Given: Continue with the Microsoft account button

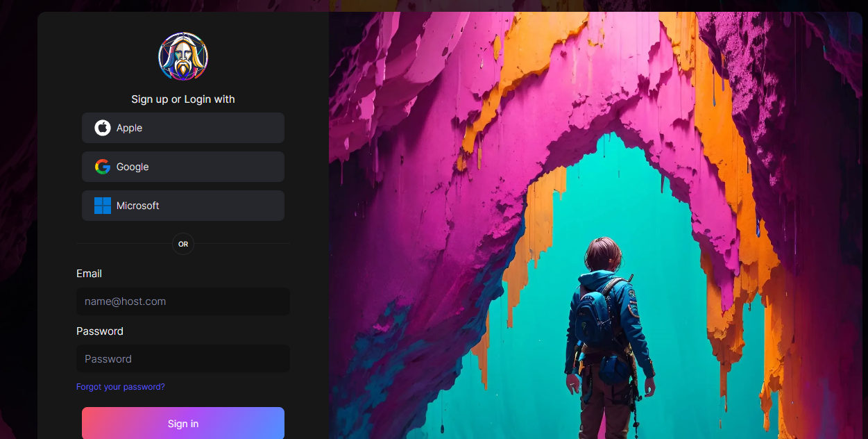Looking at the screenshot, I should pyautogui.click(x=183, y=206).
